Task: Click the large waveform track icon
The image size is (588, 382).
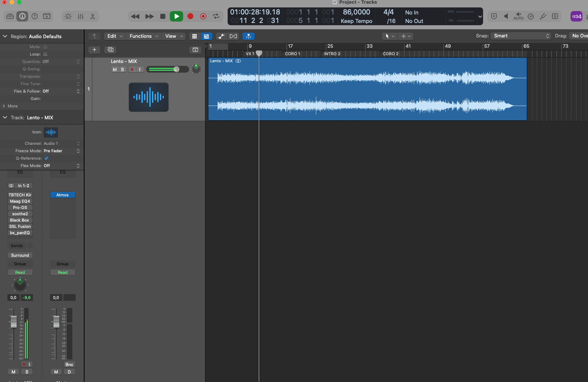Action: tap(149, 97)
